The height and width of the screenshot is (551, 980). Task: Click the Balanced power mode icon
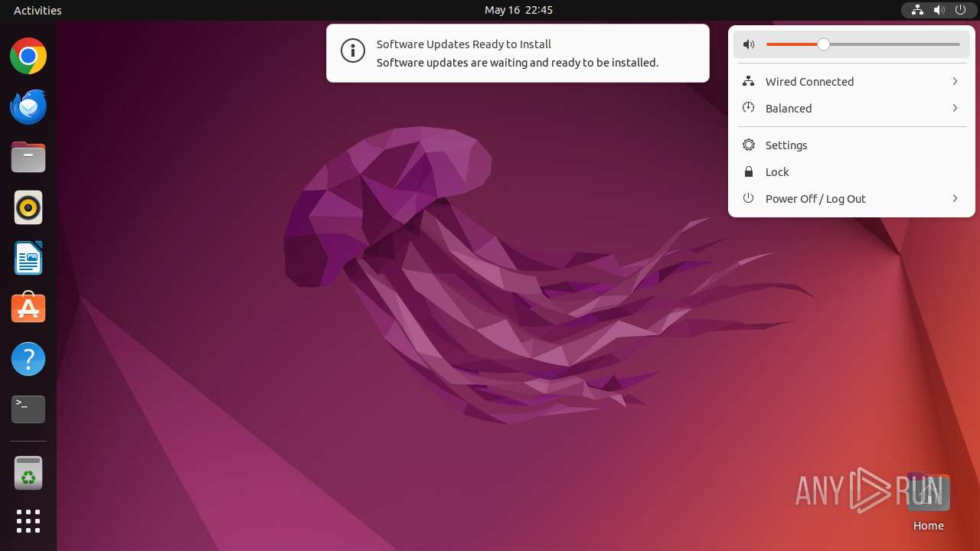pyautogui.click(x=749, y=108)
